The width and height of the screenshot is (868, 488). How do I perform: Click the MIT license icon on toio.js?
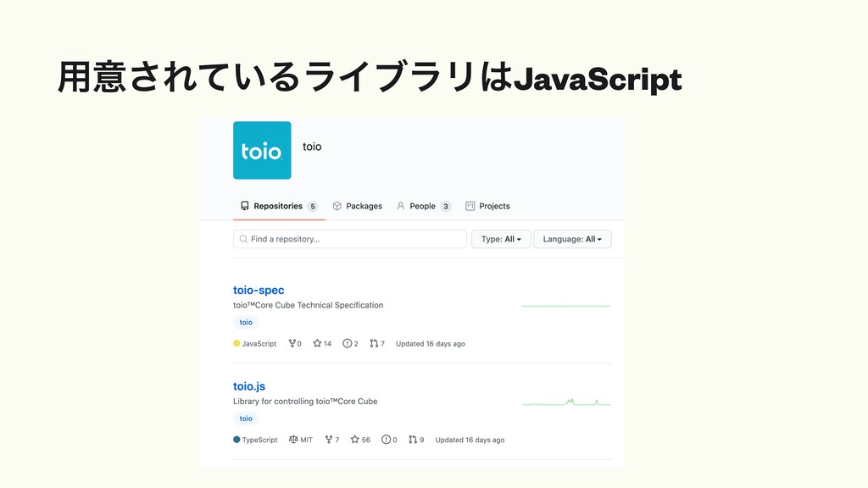tap(292, 440)
